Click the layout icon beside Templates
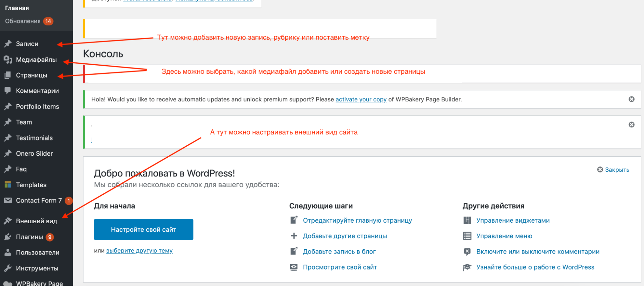The width and height of the screenshot is (644, 286). pyautogui.click(x=8, y=185)
